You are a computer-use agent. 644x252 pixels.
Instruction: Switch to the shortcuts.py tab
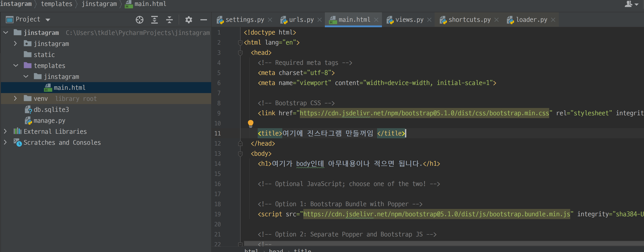469,20
